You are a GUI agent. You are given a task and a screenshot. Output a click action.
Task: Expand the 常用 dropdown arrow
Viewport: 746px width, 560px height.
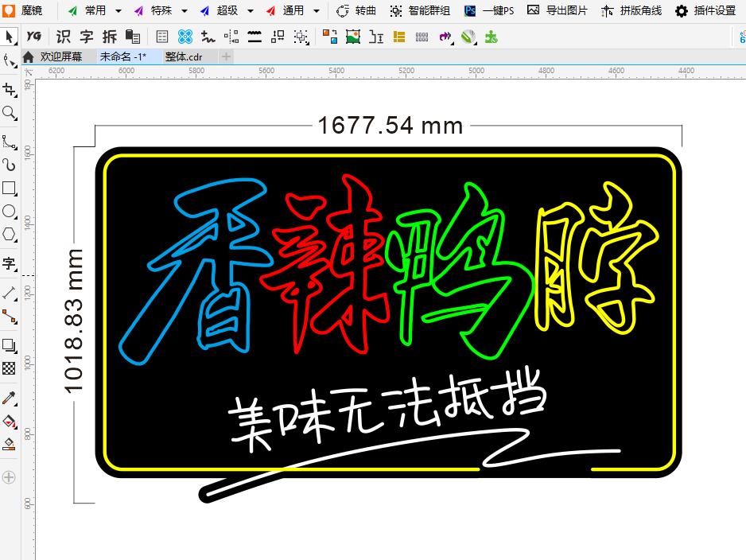click(118, 10)
